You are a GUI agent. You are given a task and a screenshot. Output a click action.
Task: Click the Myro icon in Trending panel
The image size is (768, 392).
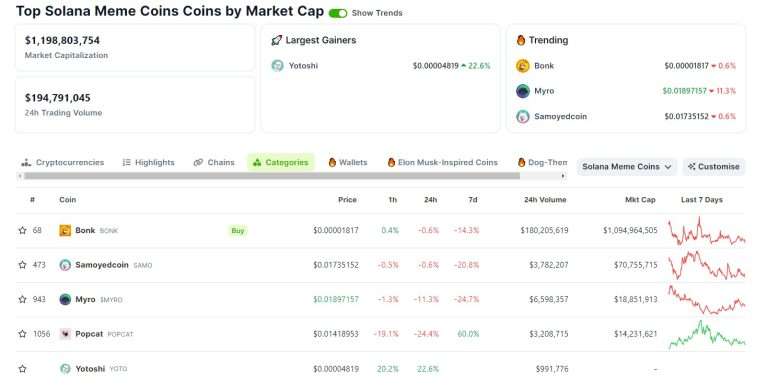click(x=523, y=91)
